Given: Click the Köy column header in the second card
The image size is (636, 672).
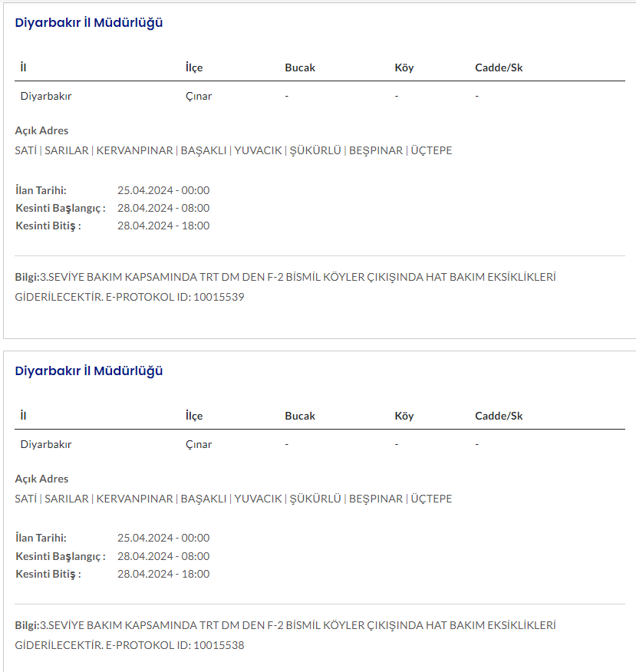Looking at the screenshot, I should pos(404,416).
